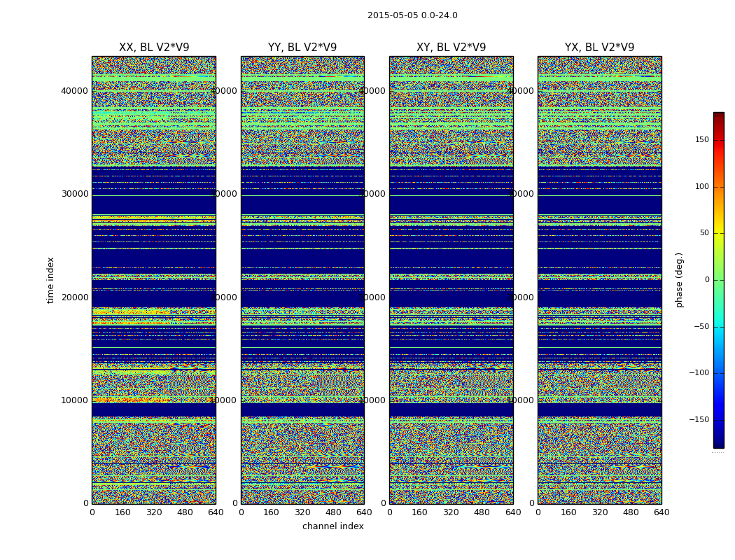
Task: Click the 160 channel tick under XX plot
Action: tap(122, 512)
